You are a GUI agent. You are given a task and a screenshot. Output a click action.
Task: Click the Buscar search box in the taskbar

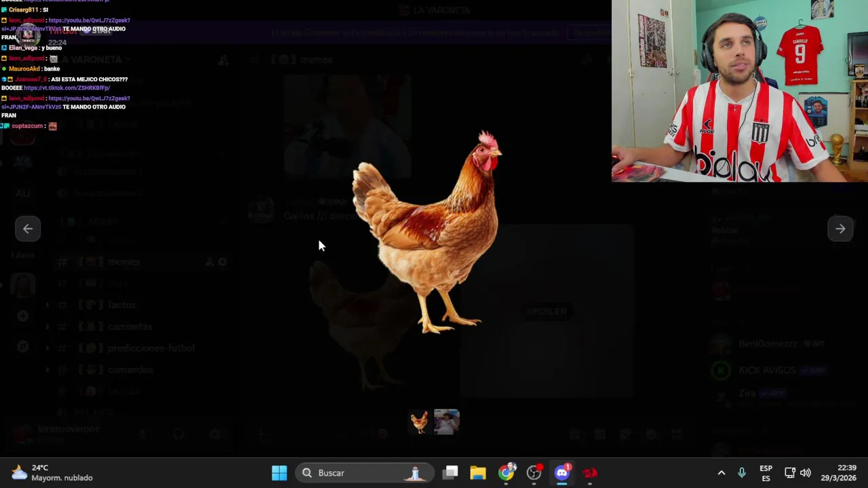click(365, 472)
